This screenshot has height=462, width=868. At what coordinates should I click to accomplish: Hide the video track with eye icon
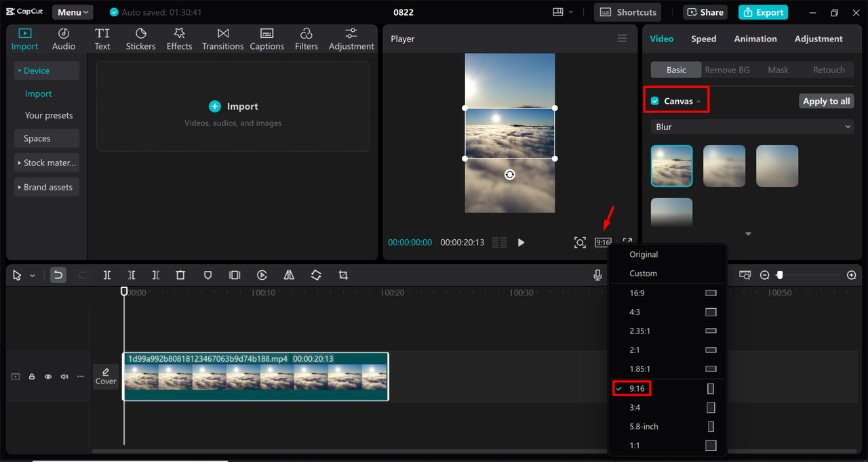point(48,377)
